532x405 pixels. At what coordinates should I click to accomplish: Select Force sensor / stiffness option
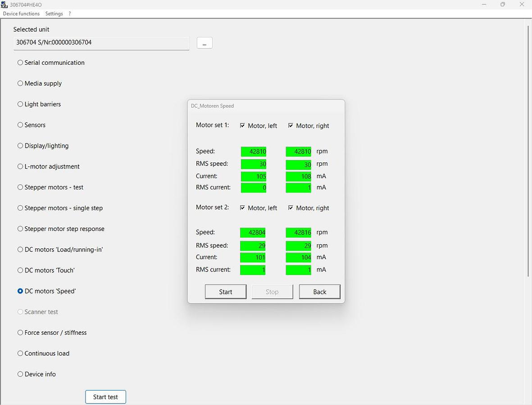(20, 333)
